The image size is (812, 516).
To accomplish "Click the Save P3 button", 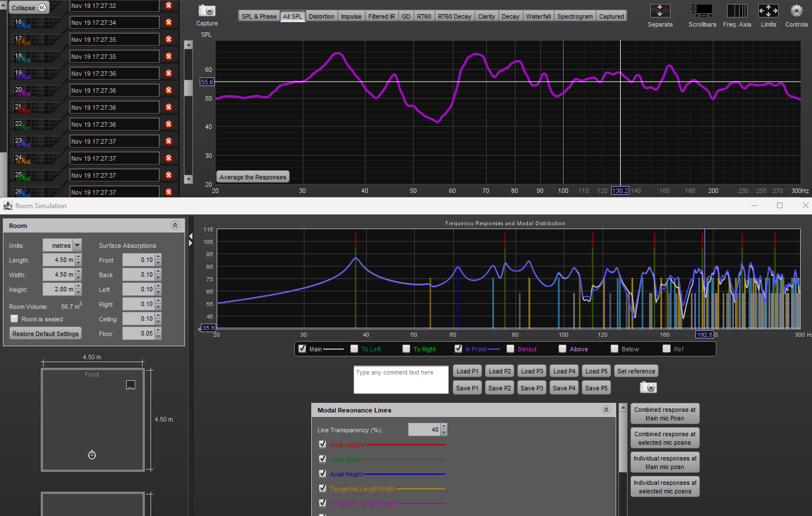I will click(532, 388).
